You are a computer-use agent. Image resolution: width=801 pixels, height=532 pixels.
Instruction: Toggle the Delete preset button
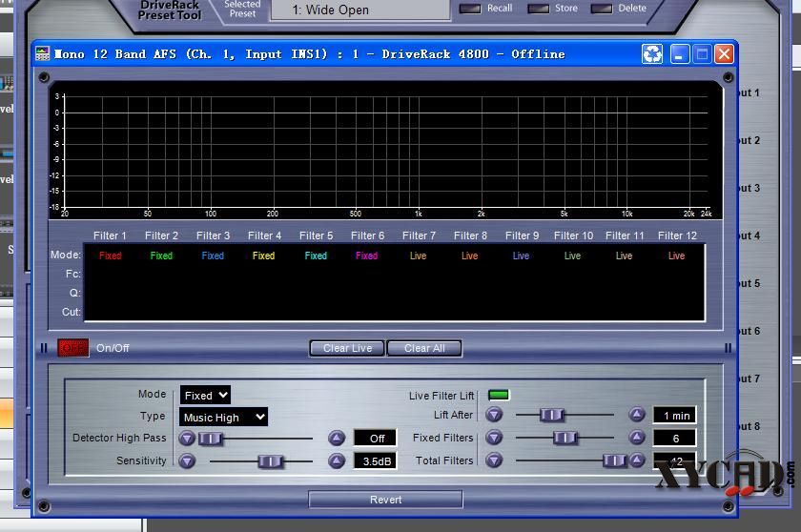tap(602, 9)
